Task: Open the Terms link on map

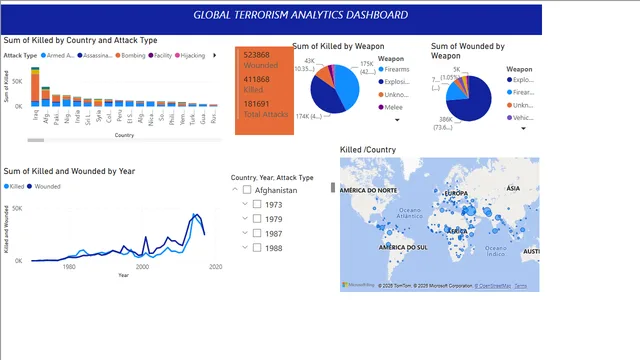Action: tap(520, 286)
